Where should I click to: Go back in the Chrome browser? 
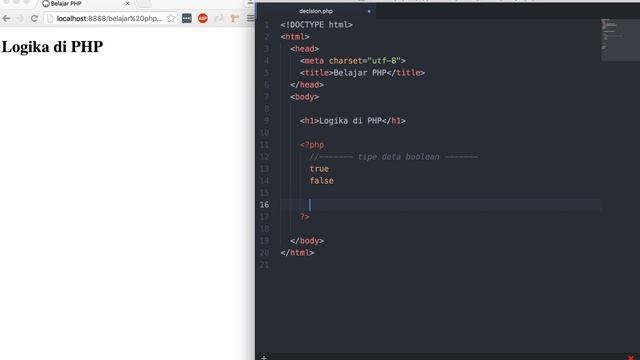(x=7, y=18)
